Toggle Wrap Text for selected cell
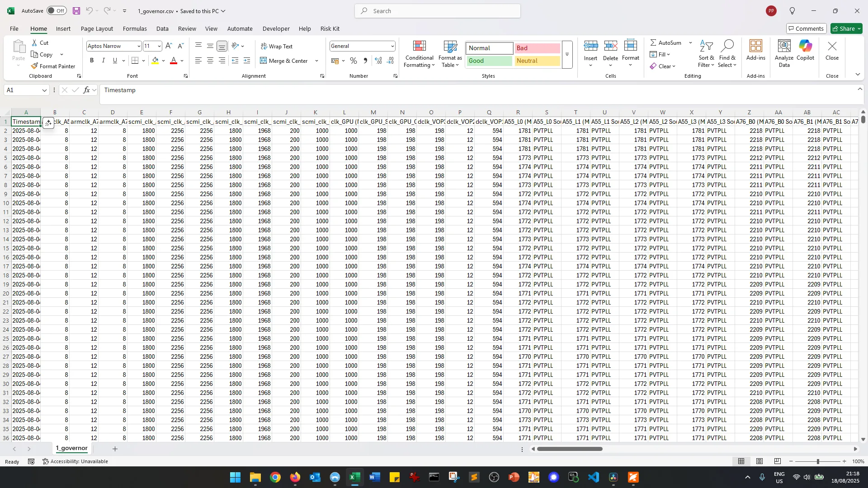Image resolution: width=868 pixels, height=488 pixels. [276, 46]
